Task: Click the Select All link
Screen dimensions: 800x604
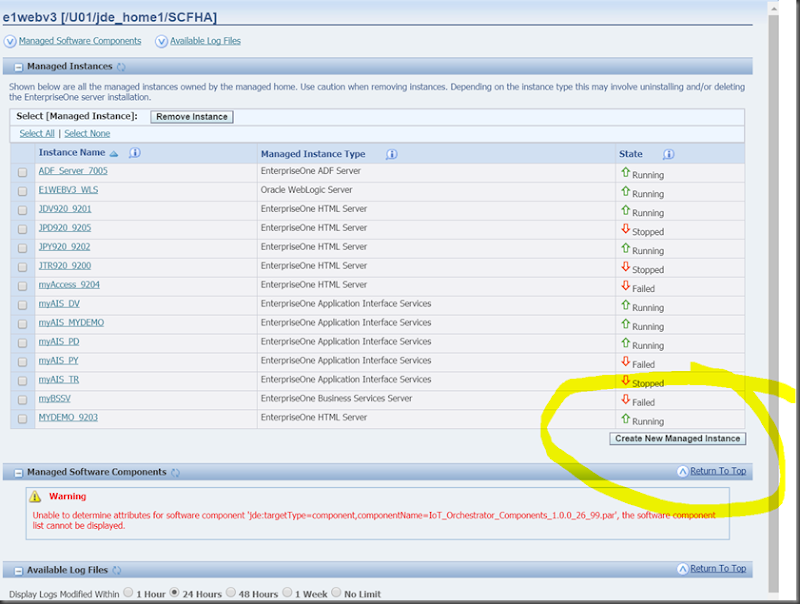Action: (x=37, y=134)
